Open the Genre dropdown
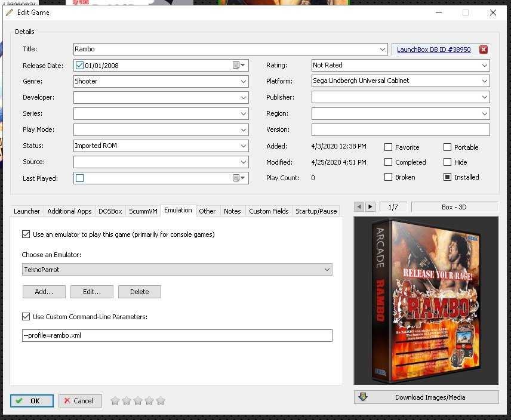511x420 pixels. click(x=244, y=81)
